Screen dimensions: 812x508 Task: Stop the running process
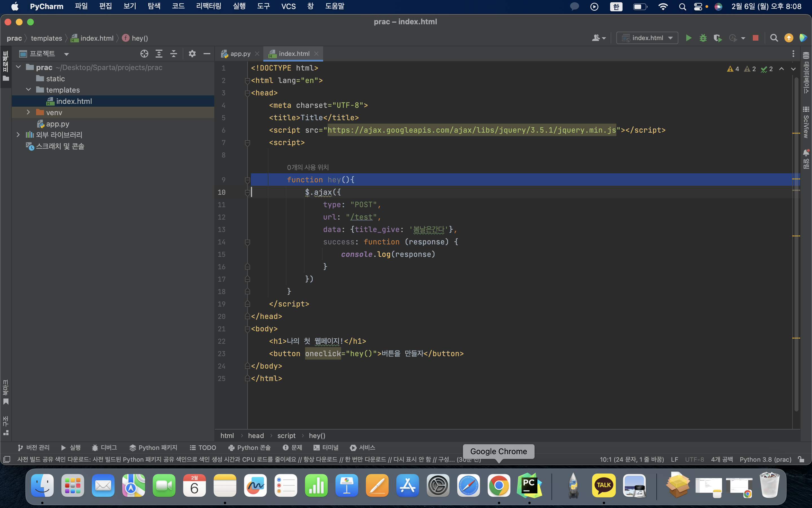pos(756,38)
